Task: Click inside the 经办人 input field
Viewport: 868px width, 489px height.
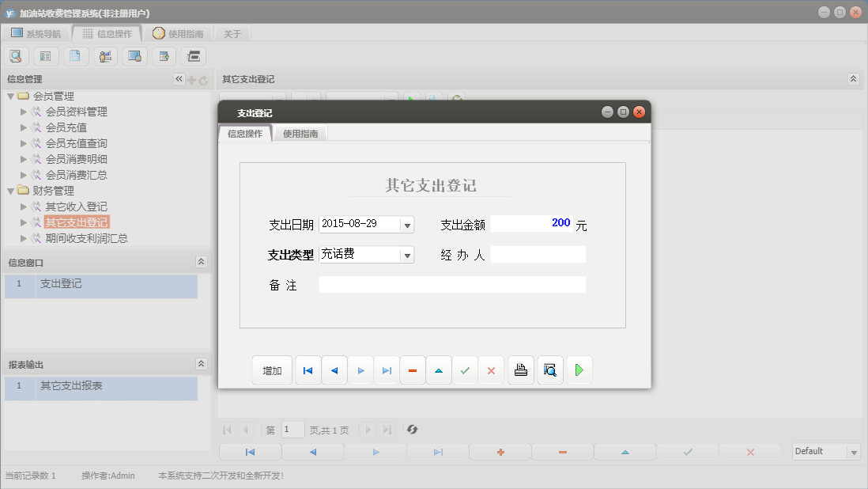Action: 539,254
